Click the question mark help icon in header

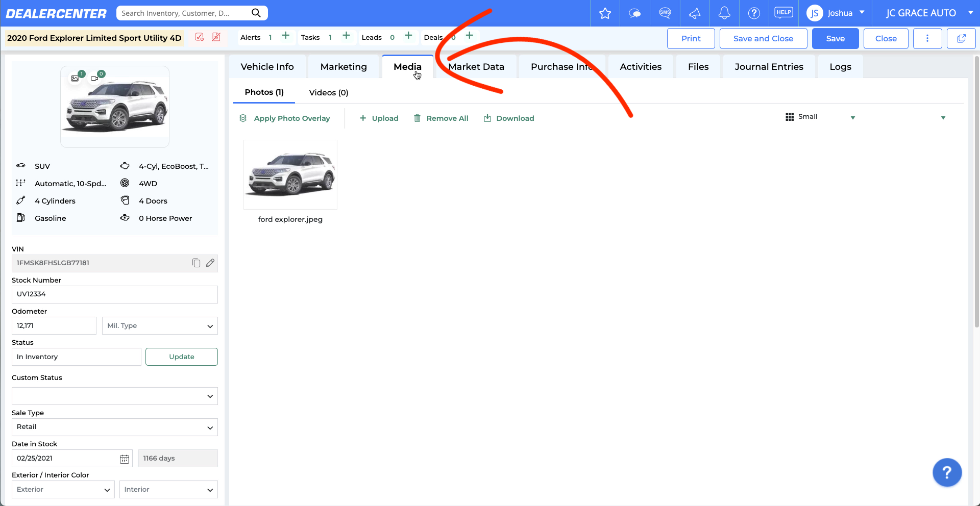(754, 13)
